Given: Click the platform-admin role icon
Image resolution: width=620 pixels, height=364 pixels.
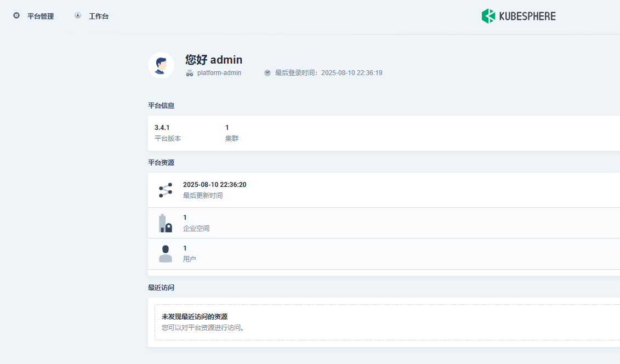Looking at the screenshot, I should click(x=190, y=73).
